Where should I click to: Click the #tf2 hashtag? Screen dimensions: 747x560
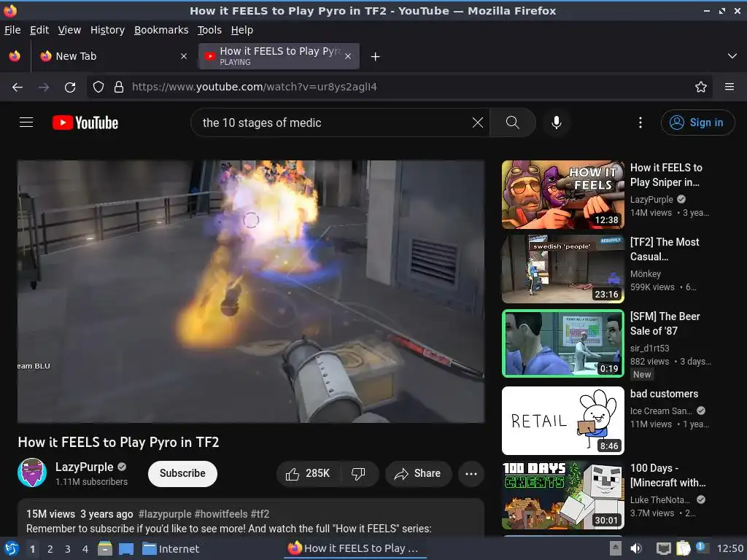[x=260, y=514]
